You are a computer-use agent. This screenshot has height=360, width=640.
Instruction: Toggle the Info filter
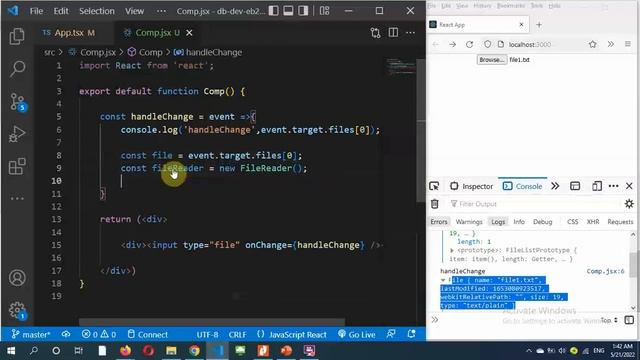(519, 222)
